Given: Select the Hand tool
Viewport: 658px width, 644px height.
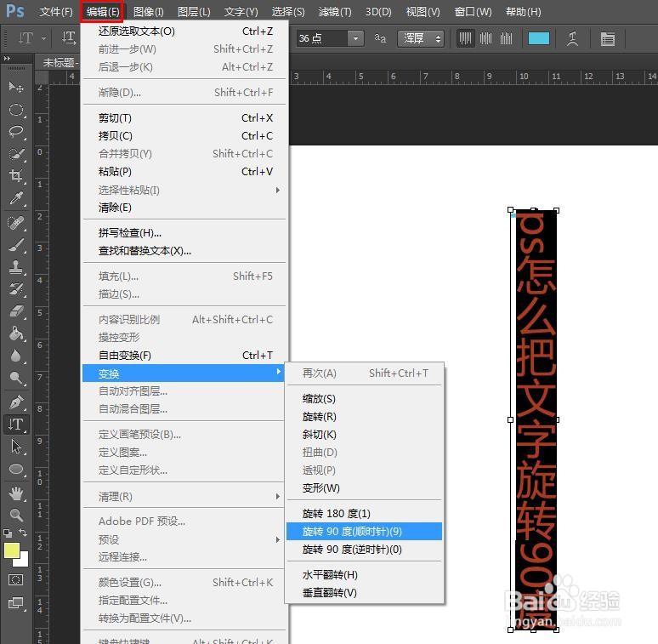Looking at the screenshot, I should point(16,493).
